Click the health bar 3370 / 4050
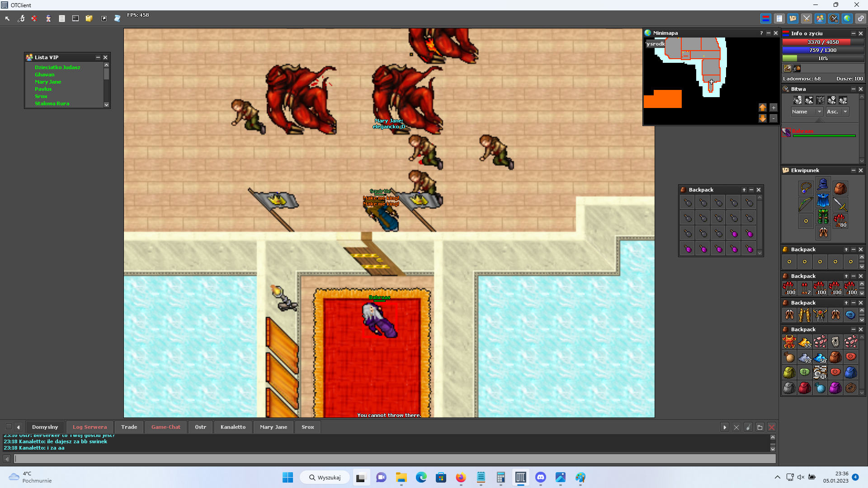Screen dimensions: 868x488 (x=823, y=42)
